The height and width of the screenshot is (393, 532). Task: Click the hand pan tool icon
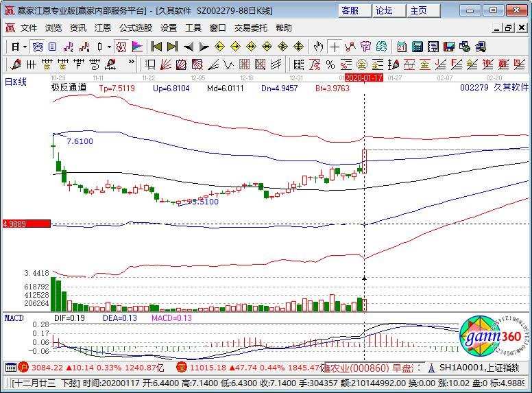tap(318, 47)
